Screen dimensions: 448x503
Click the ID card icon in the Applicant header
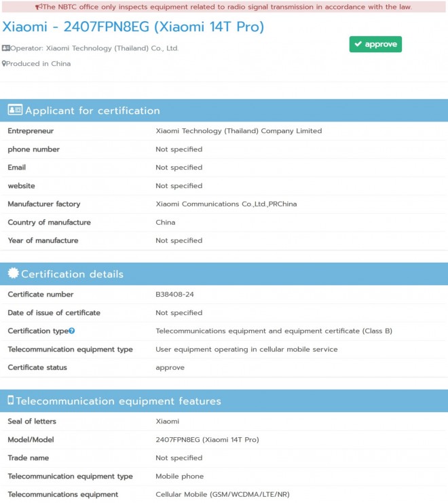(15, 111)
